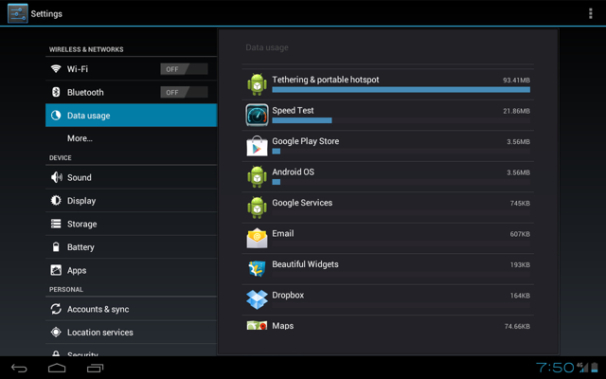
Task: Tap the Tethering & portable hotspot Android icon
Action: [x=257, y=84]
